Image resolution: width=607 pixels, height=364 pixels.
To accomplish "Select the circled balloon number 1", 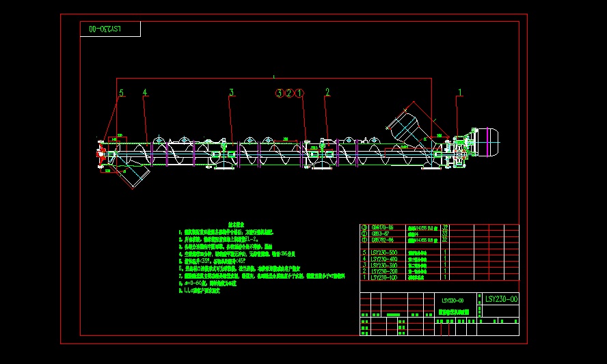I will pyautogui.click(x=299, y=93).
